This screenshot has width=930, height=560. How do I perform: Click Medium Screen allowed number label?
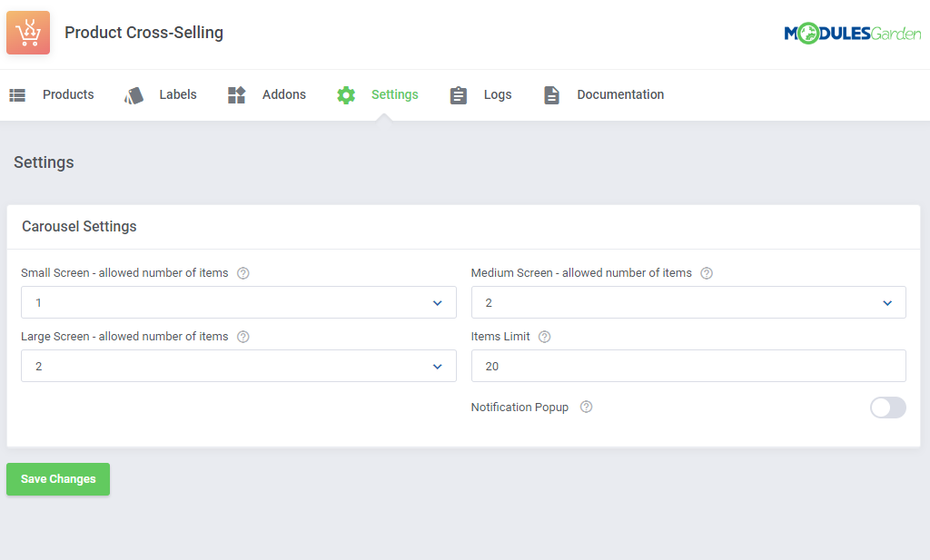point(581,273)
